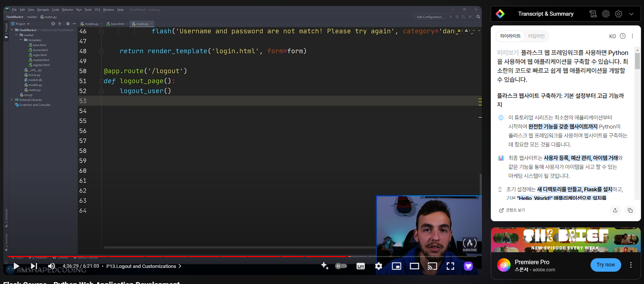Open Transcript & Summary settings gear
Image resolution: width=644 pixels, height=284 pixels.
click(x=619, y=14)
